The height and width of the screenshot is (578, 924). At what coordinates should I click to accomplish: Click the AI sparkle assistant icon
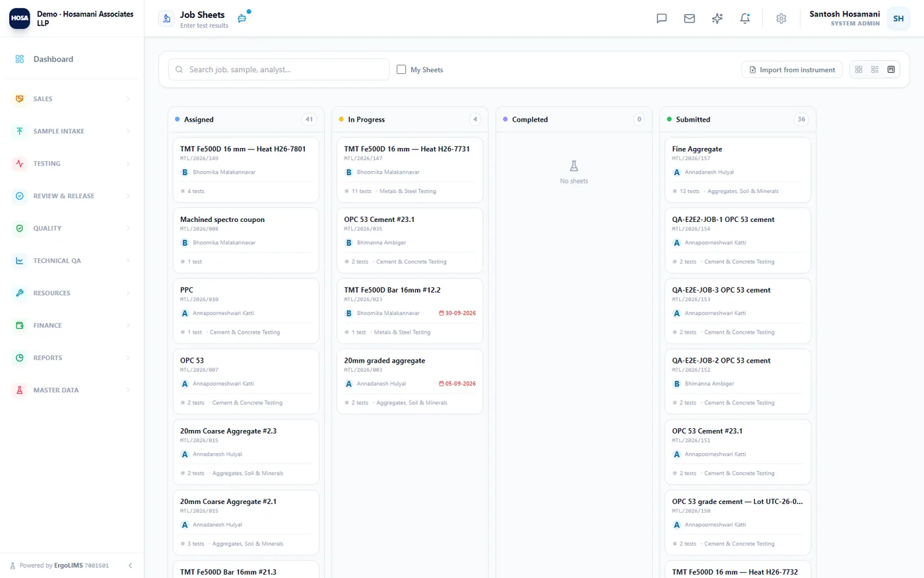(x=717, y=18)
